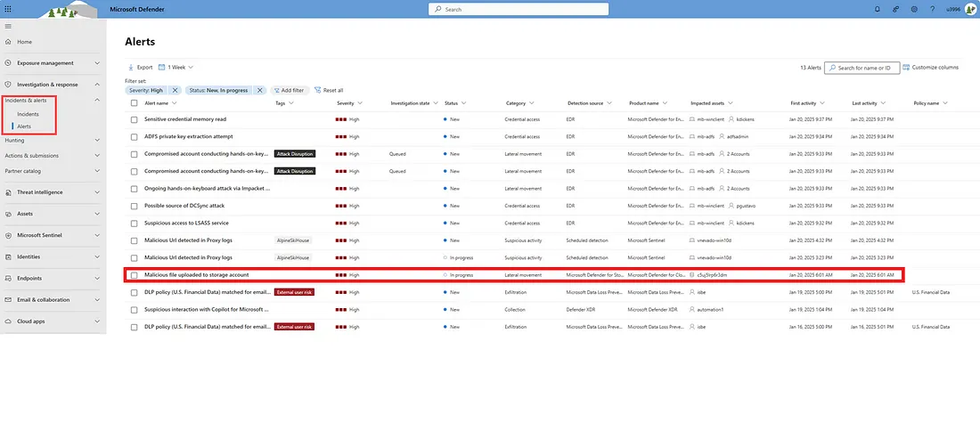Go to Incidents in the sidebar
This screenshot has width=980, height=423.
(x=29, y=114)
